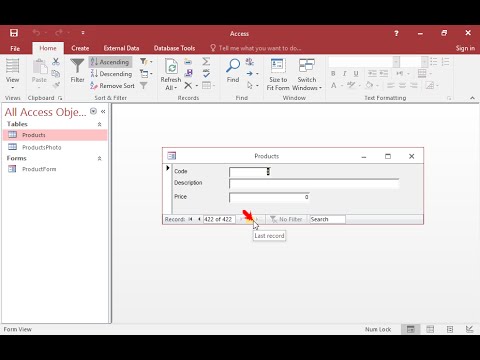
Task: Save the database with the floppy disk icon
Action: (14, 33)
